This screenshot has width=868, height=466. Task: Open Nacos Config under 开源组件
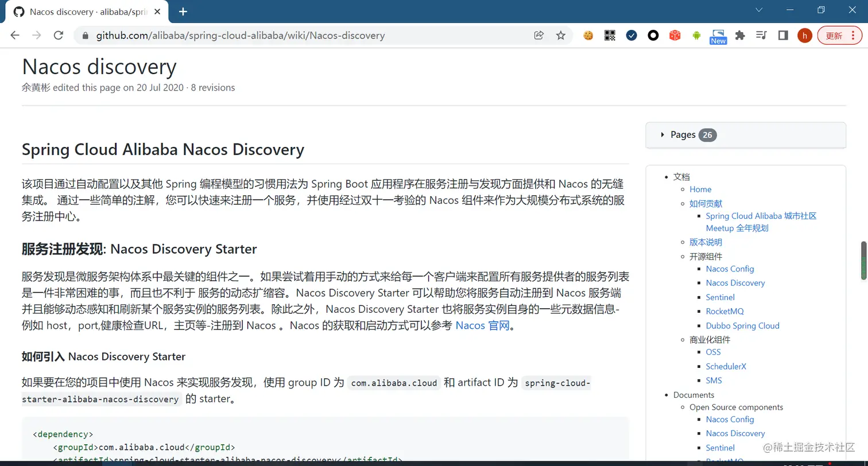[730, 269]
